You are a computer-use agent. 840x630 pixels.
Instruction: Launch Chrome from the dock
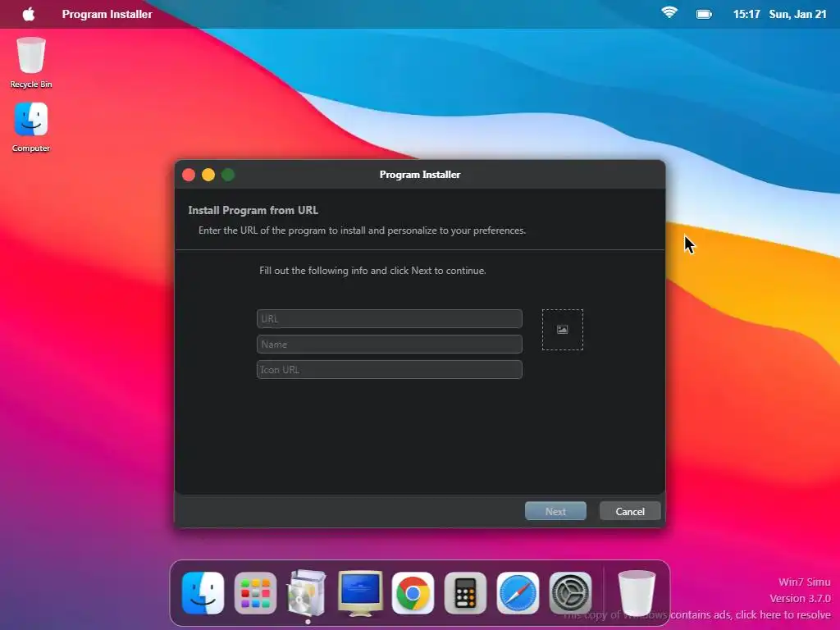(x=413, y=593)
